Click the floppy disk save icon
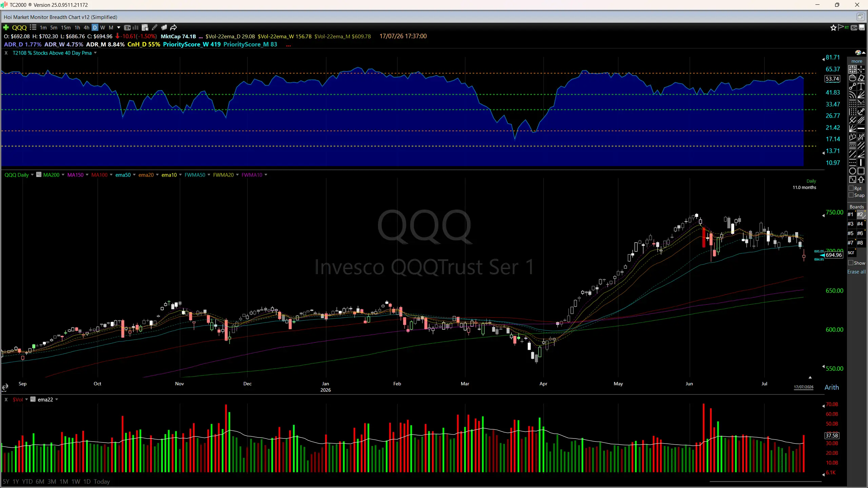This screenshot has width=868, height=488. tap(862, 27)
